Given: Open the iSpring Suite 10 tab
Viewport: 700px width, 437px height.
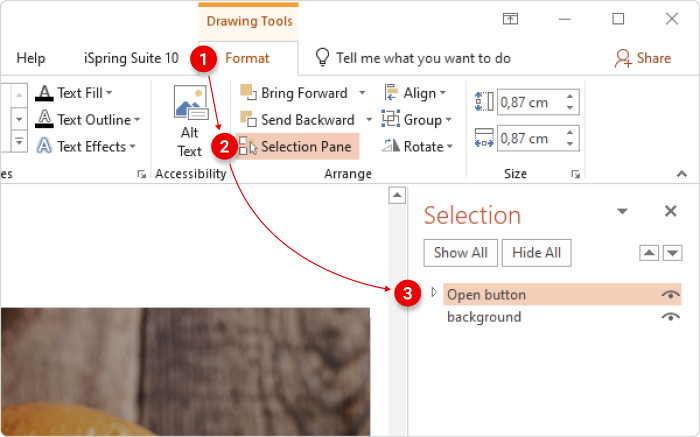Looking at the screenshot, I should pyautogui.click(x=131, y=58).
